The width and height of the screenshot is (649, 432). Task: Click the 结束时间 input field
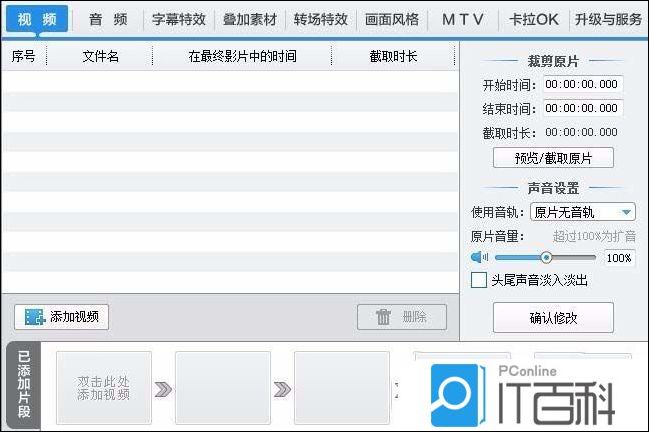583,108
